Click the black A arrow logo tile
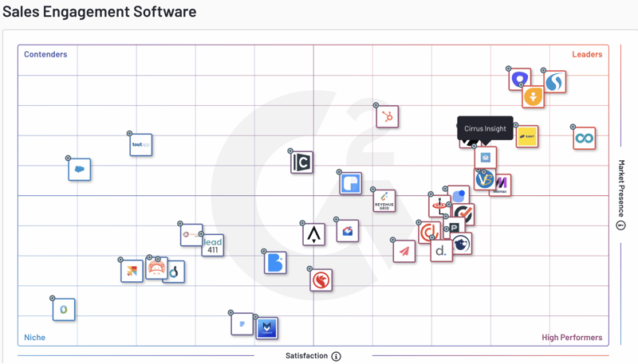The height and width of the screenshot is (364, 638). pos(313,234)
